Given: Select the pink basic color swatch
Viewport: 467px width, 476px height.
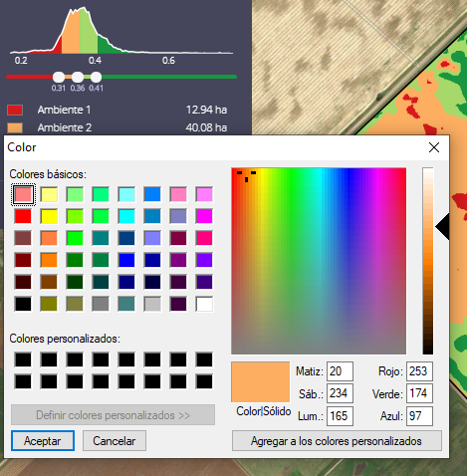Looking at the screenshot, I should pyautogui.click(x=178, y=194).
